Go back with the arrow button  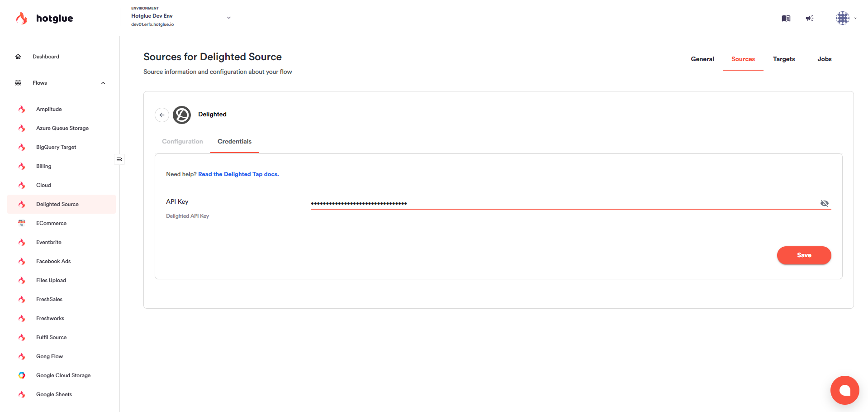[162, 115]
